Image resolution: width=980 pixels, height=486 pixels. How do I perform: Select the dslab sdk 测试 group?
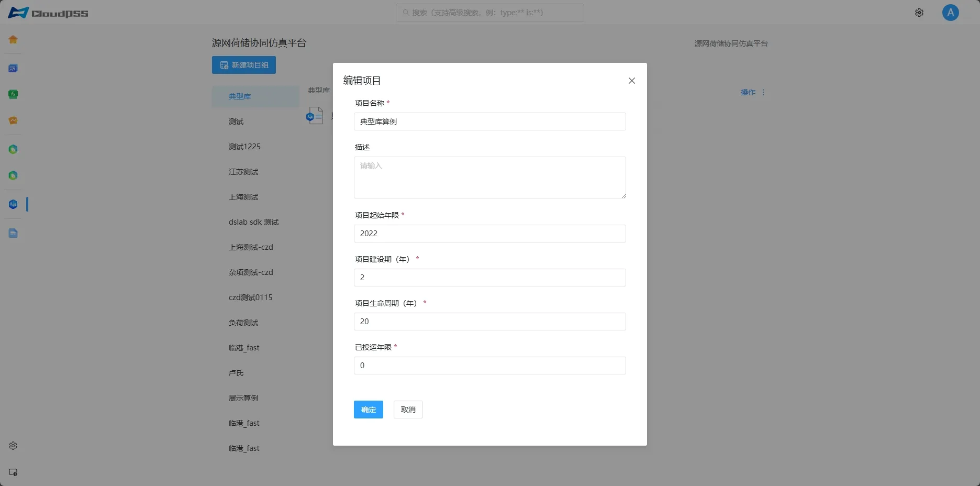[255, 222]
